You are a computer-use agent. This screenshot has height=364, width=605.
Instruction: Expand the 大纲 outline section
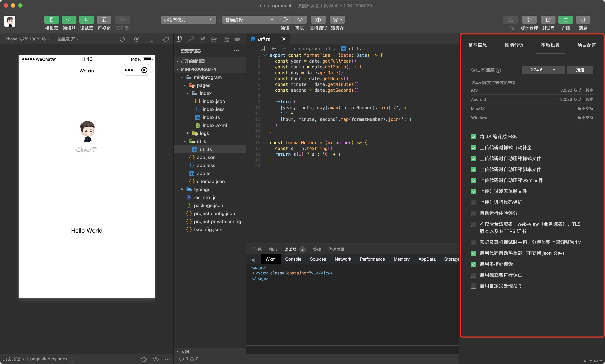pos(210,351)
